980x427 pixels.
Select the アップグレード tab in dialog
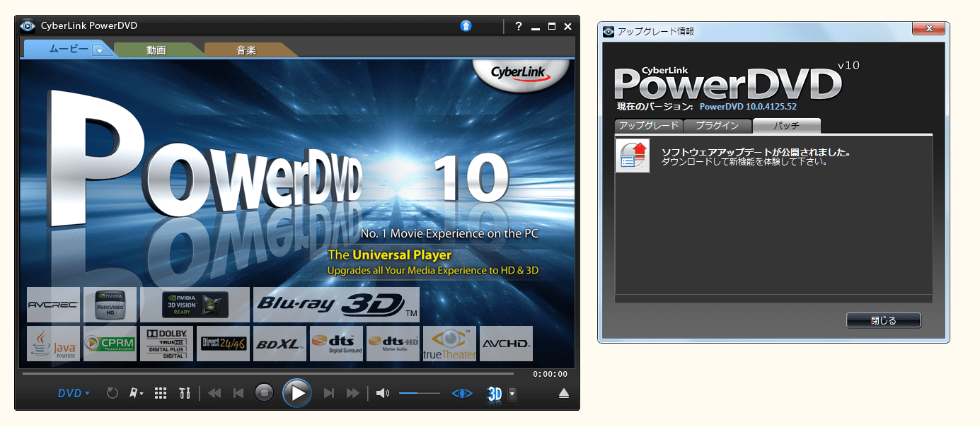point(647,126)
